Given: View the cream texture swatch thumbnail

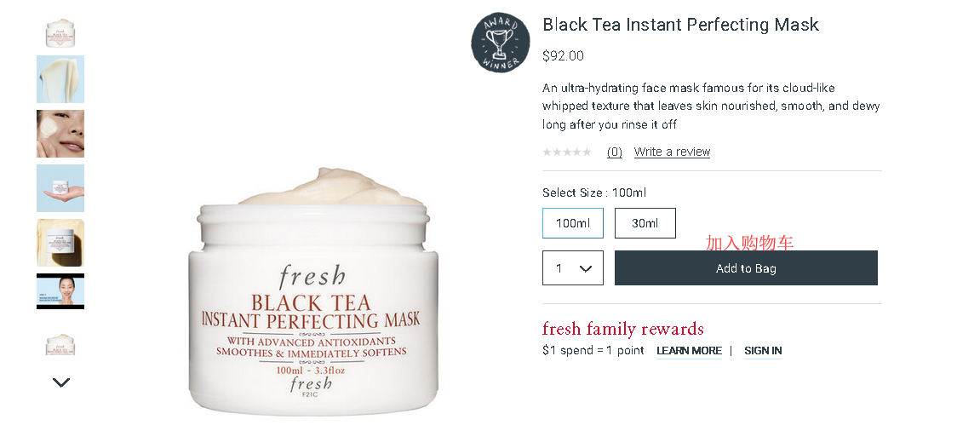Looking at the screenshot, I should (60, 79).
